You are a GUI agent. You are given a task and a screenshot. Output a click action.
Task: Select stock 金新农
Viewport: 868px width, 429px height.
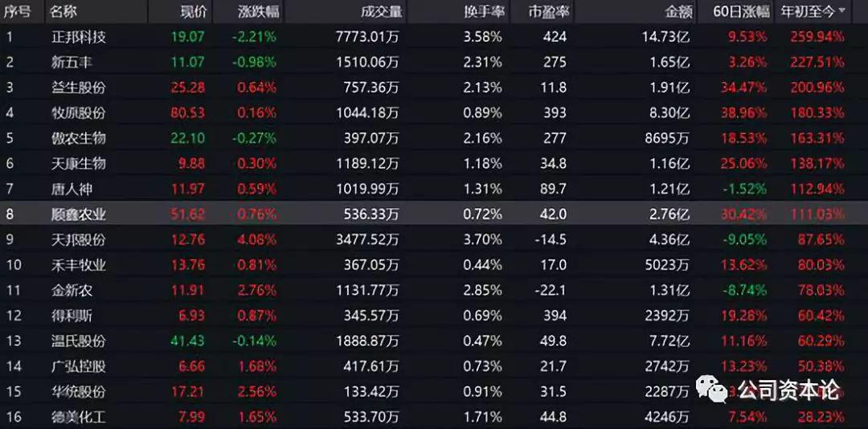click(72, 291)
